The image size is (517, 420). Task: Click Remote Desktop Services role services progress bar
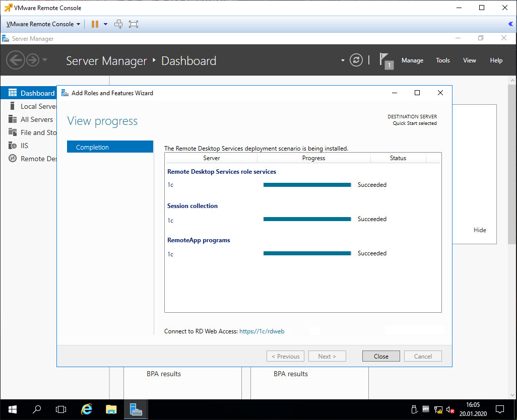307,185
